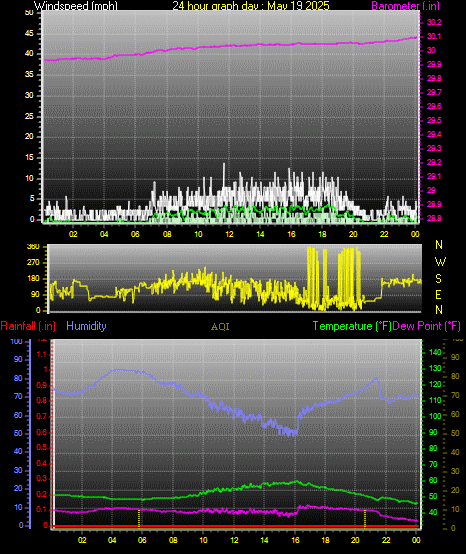
Task: Click barometer scale value 29.6
Action: [x=434, y=106]
